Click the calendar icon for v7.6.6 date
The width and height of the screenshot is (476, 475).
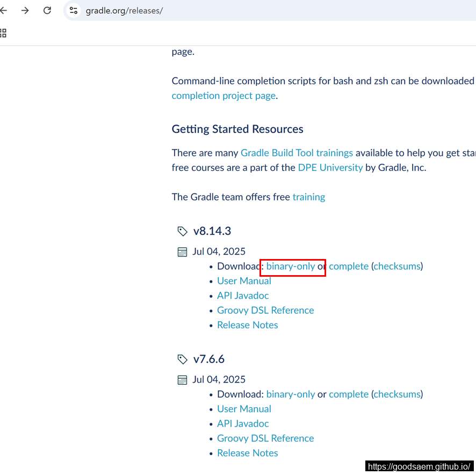tap(182, 380)
